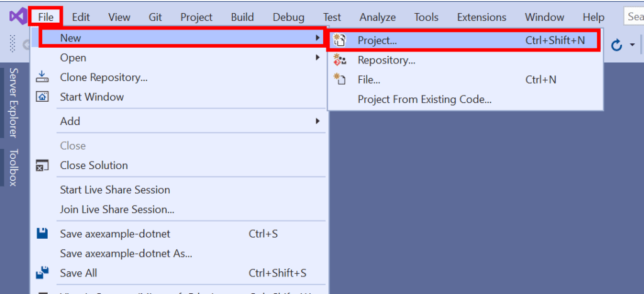The image size is (644, 294).
Task: Expand the Open submenu arrow
Action: pos(318,58)
